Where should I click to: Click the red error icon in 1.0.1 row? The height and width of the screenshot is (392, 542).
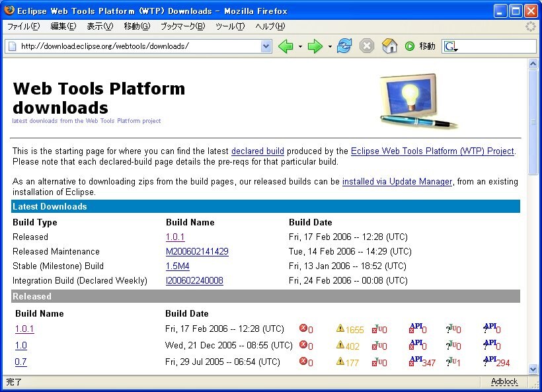303,328
